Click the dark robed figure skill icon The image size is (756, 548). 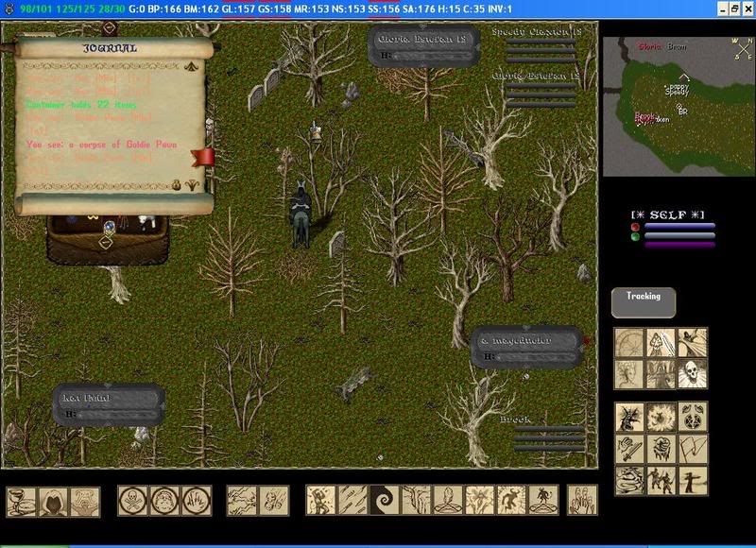coord(661,374)
